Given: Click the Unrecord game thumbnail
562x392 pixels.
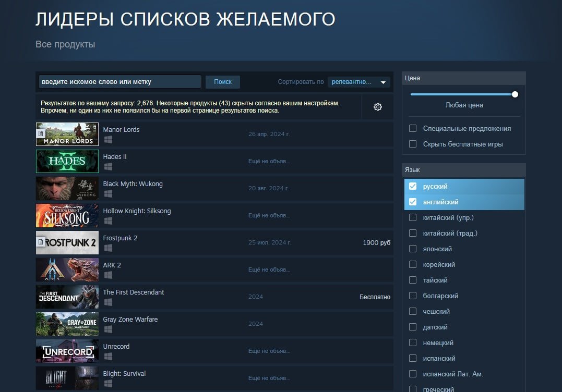Looking at the screenshot, I should coord(67,351).
